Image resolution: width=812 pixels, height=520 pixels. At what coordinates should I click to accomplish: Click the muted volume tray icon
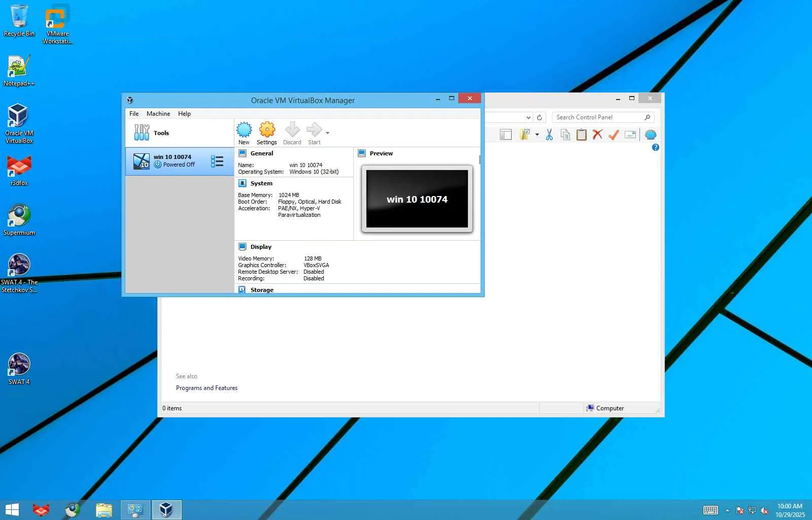pos(764,510)
